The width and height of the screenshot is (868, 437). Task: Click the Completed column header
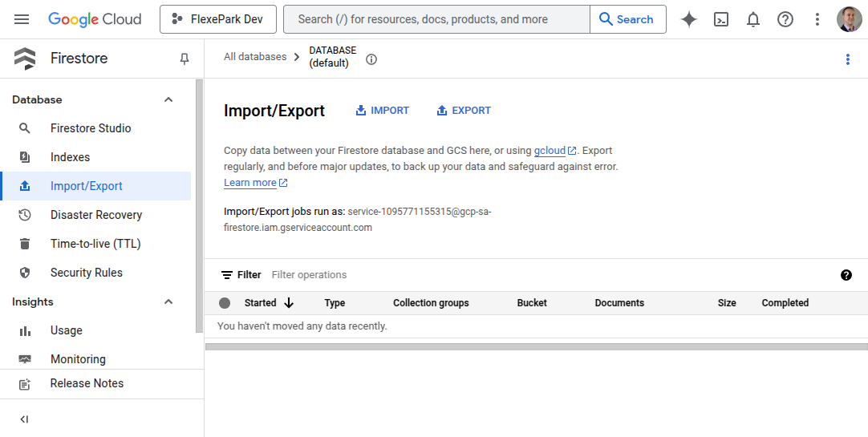click(x=785, y=303)
